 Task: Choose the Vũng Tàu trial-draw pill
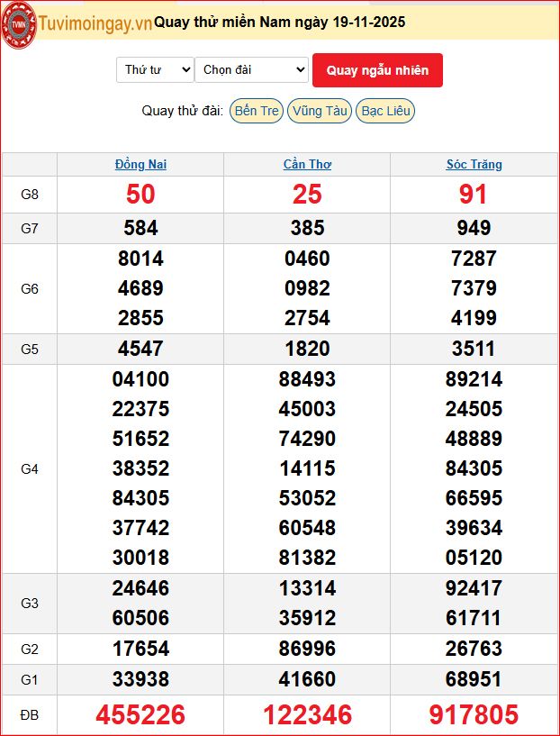[x=320, y=111]
